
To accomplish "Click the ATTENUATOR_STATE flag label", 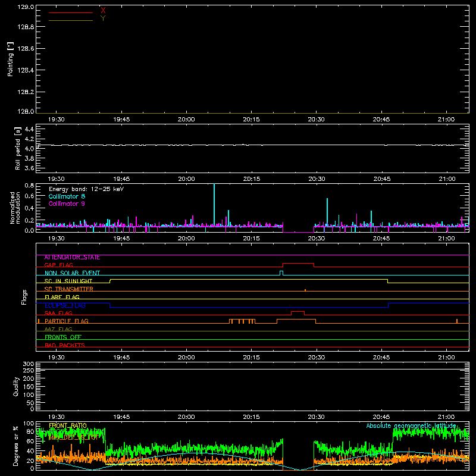I will point(72,258).
